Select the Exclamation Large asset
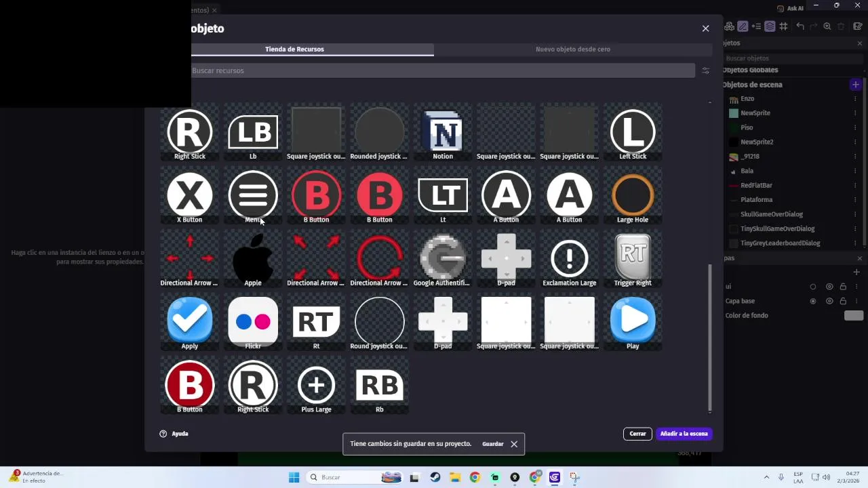The width and height of the screenshot is (868, 488). [x=570, y=258]
